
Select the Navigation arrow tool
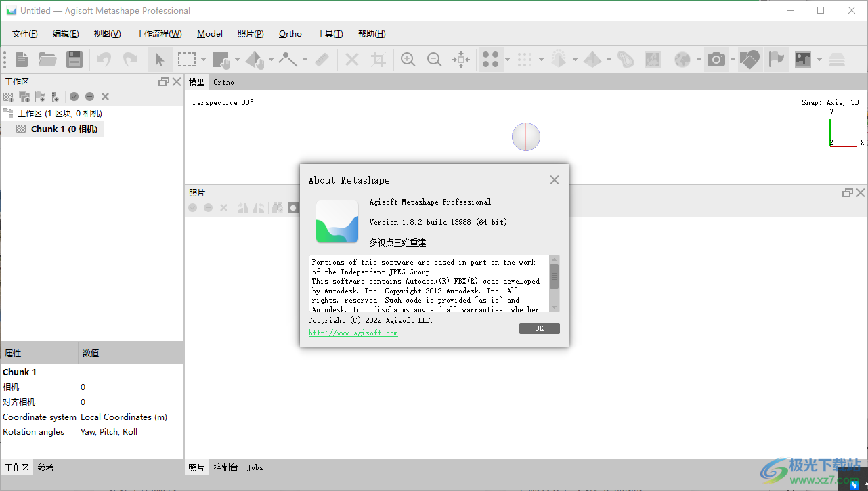tap(160, 60)
